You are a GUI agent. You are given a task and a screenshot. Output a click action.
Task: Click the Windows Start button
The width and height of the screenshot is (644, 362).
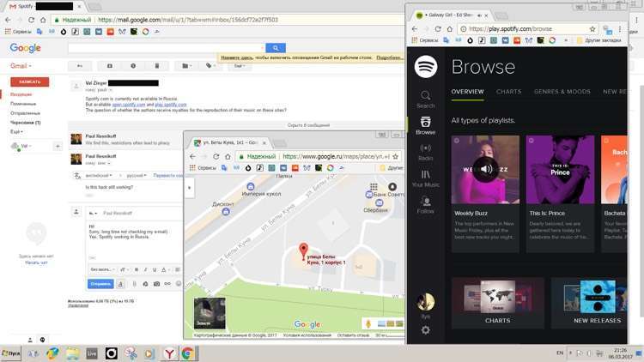click(x=10, y=353)
